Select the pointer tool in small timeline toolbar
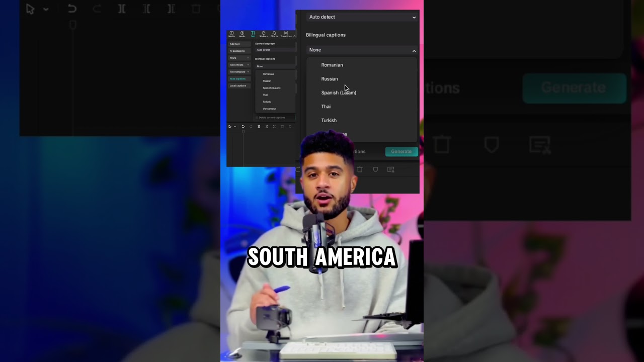 tap(230, 127)
